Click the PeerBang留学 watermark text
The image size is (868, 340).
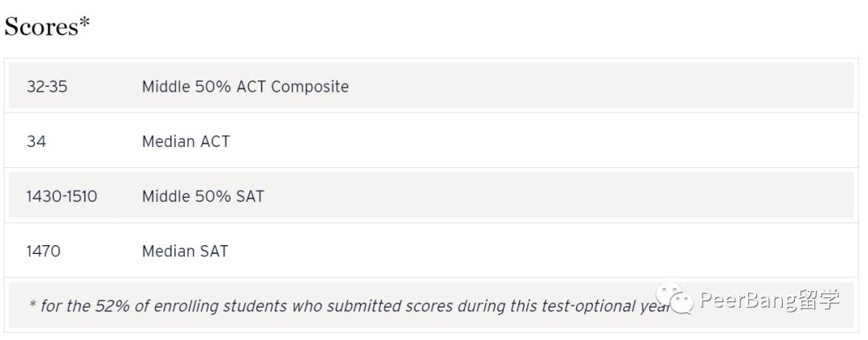(x=769, y=300)
